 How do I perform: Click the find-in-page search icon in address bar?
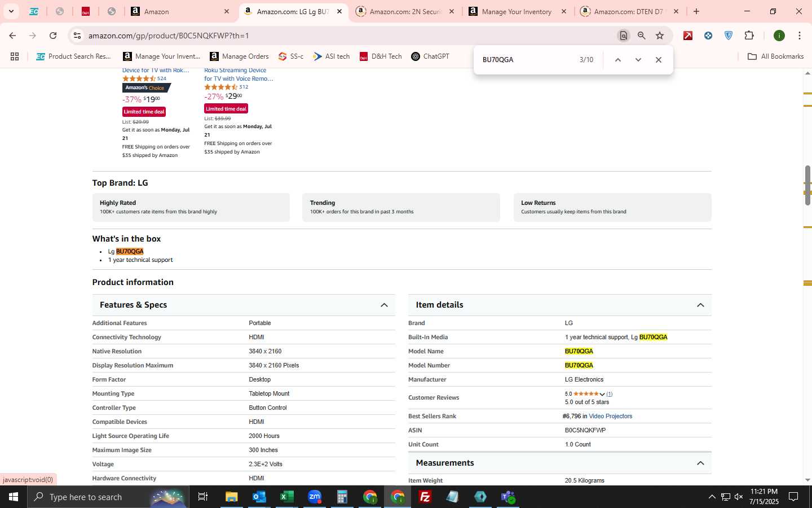623,36
